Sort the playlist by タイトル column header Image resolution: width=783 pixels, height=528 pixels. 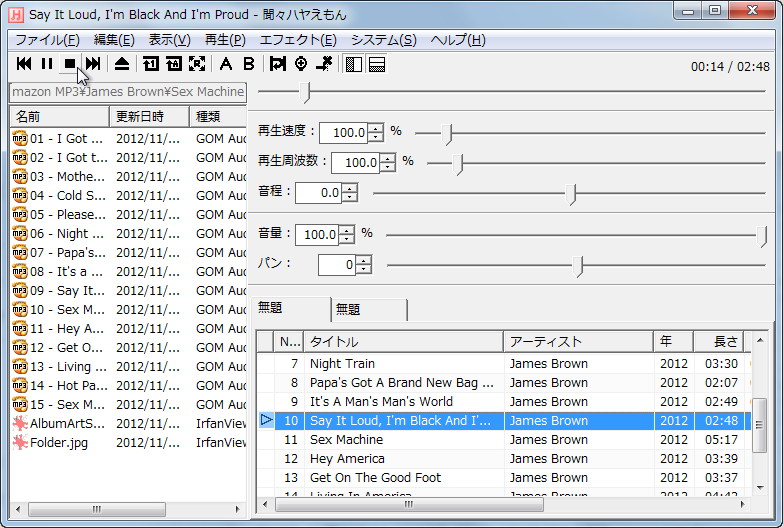point(404,342)
